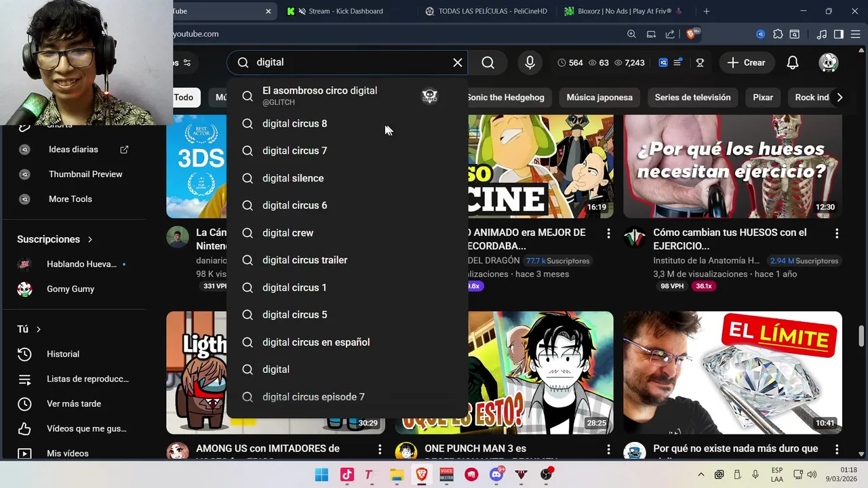
Task: Switch to the Stream - Kick Dashboard tab
Action: click(x=346, y=11)
